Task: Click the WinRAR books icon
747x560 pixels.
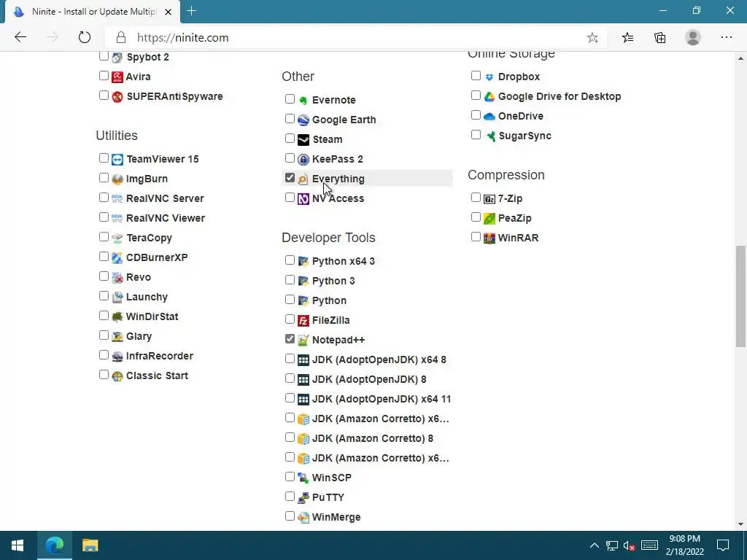Action: pyautogui.click(x=489, y=238)
